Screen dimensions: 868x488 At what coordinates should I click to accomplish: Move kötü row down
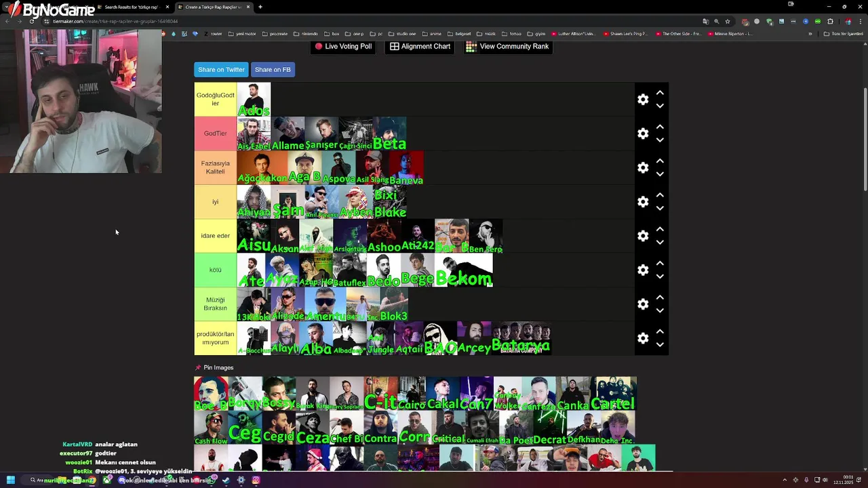660,277
